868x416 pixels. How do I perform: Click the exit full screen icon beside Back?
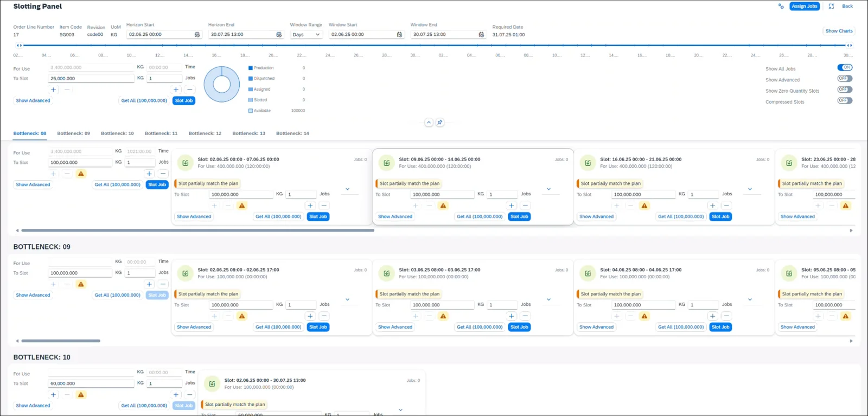coord(831,7)
